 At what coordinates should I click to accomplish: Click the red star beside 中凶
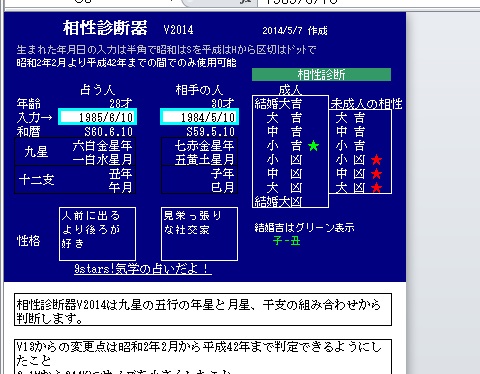point(377,174)
